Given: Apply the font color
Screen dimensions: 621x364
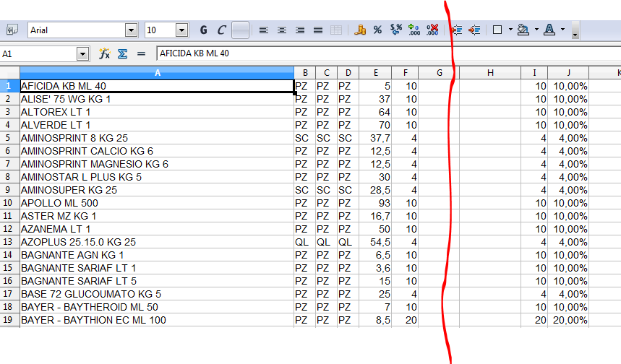Looking at the screenshot, I should (549, 30).
